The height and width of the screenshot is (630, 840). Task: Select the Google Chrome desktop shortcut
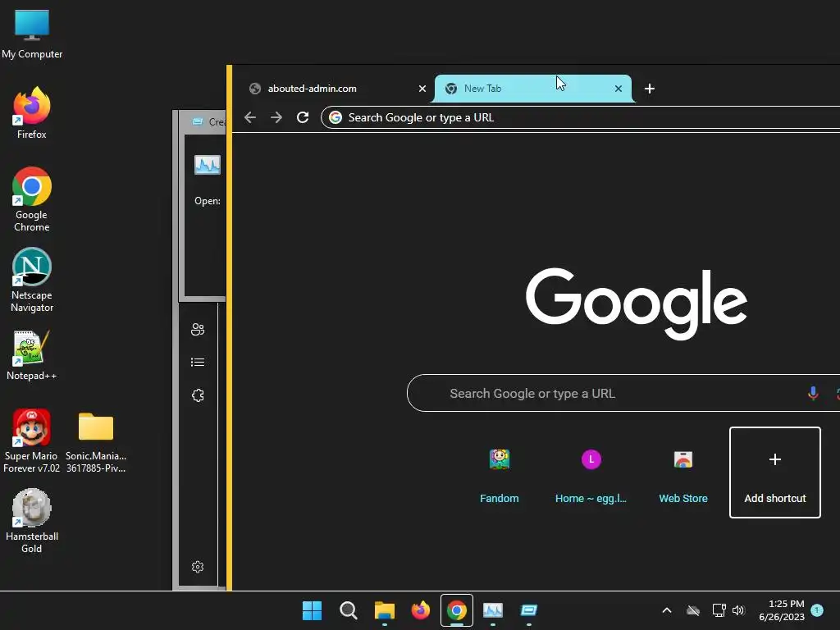[32, 199]
